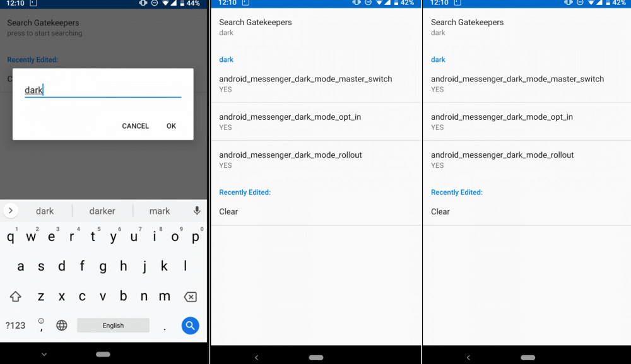Tap CANCEL in the search dialog
Image resolution: width=631 pixels, height=364 pixels.
[x=135, y=126]
